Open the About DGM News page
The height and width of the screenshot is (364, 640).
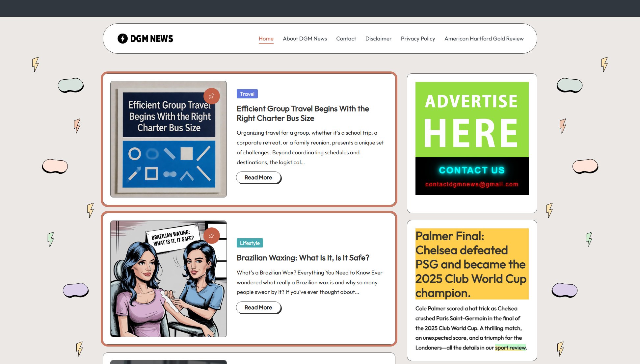coord(305,39)
